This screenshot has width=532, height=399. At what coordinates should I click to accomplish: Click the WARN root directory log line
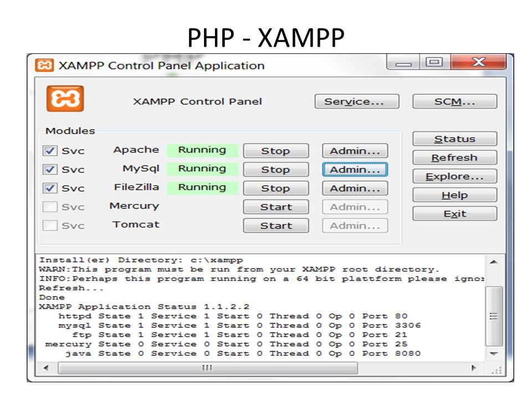pyautogui.click(x=239, y=269)
